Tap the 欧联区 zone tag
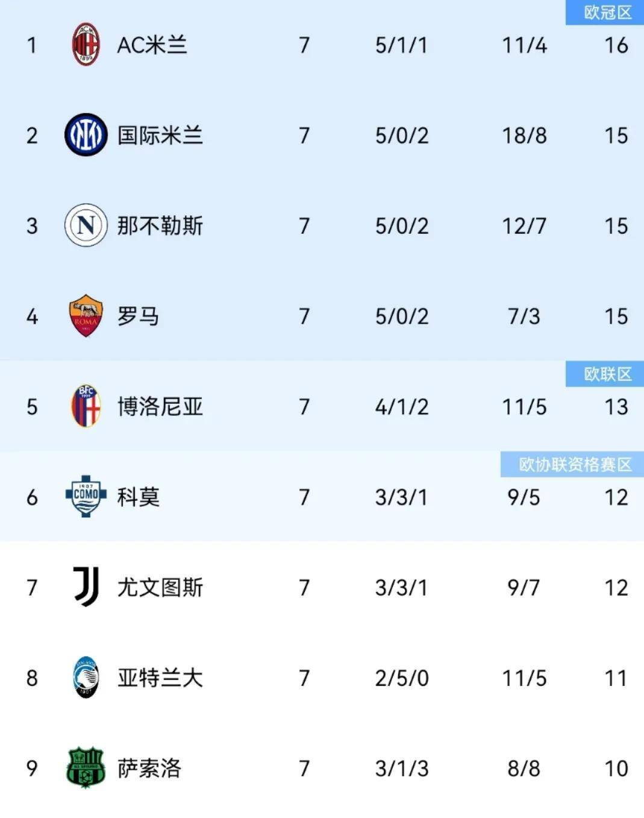This screenshot has height=818, width=644. pyautogui.click(x=607, y=374)
